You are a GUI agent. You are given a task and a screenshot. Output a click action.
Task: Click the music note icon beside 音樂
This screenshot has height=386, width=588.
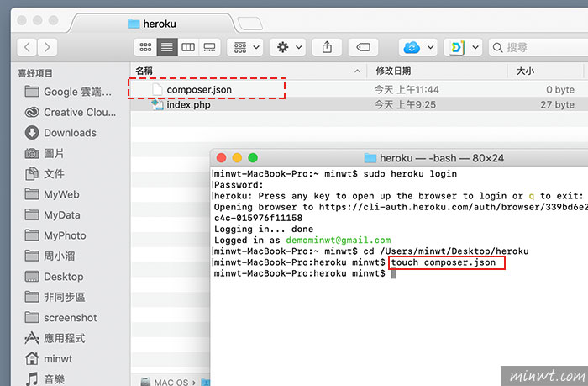[x=32, y=379]
